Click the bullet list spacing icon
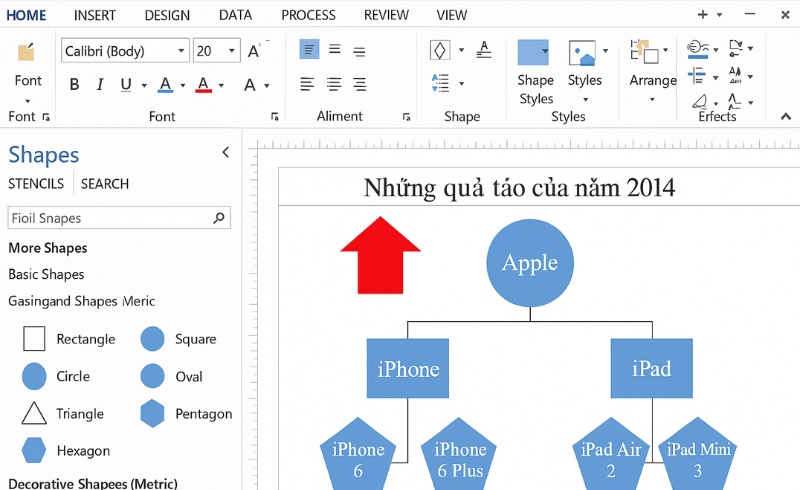The image size is (800, 490). tap(440, 83)
